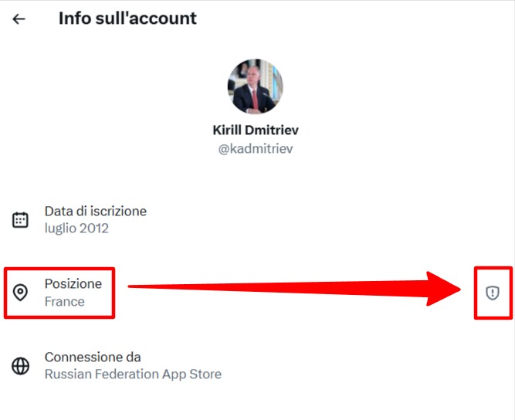Click the Kirill Dmitriev display name

pos(256,130)
